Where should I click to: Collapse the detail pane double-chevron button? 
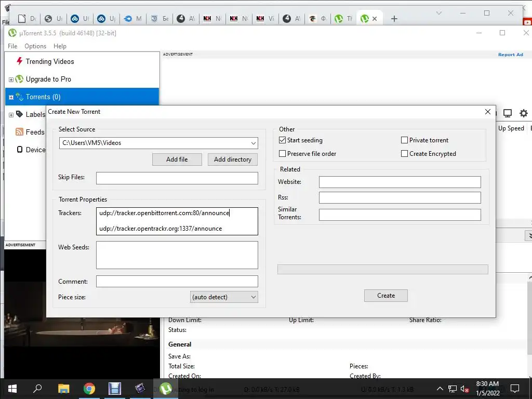tap(529, 235)
